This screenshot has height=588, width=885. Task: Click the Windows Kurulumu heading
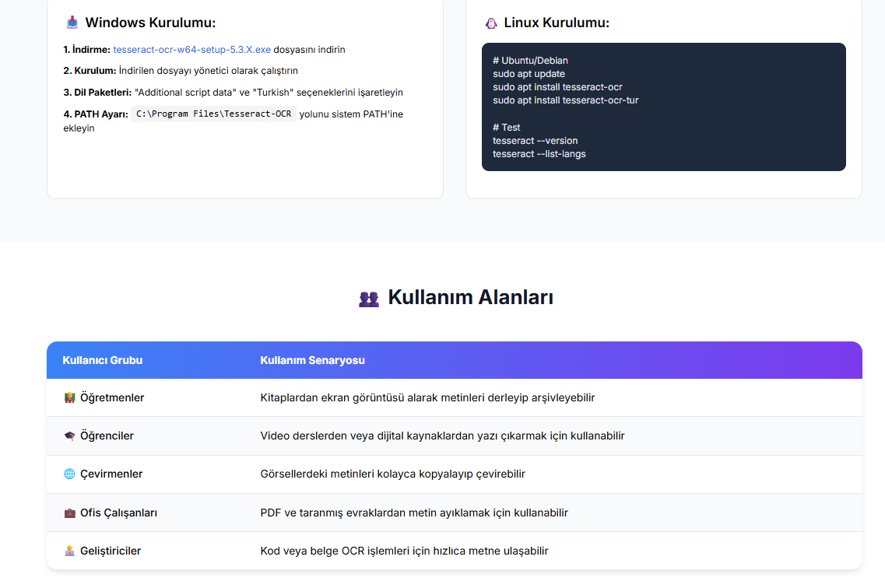[x=150, y=23]
